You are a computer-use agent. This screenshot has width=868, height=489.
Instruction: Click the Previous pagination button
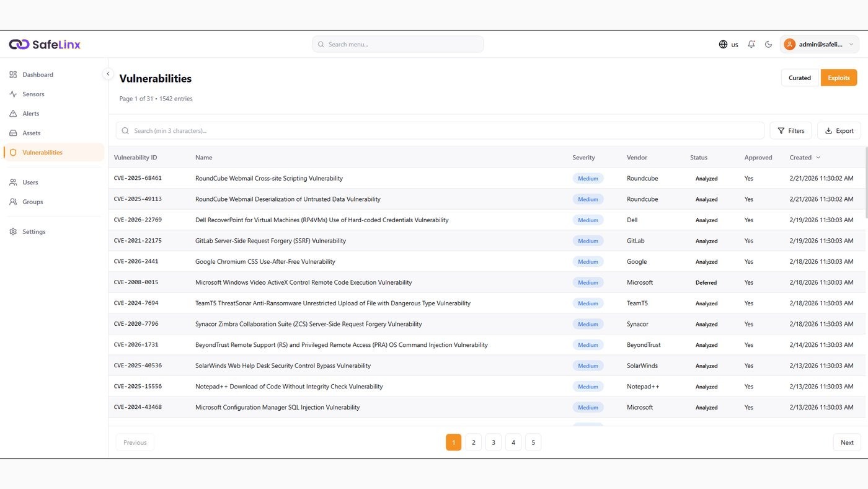point(135,442)
